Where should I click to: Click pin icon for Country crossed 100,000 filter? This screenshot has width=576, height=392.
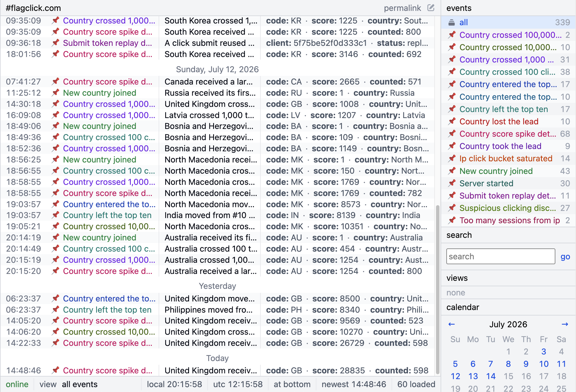pyautogui.click(x=452, y=35)
